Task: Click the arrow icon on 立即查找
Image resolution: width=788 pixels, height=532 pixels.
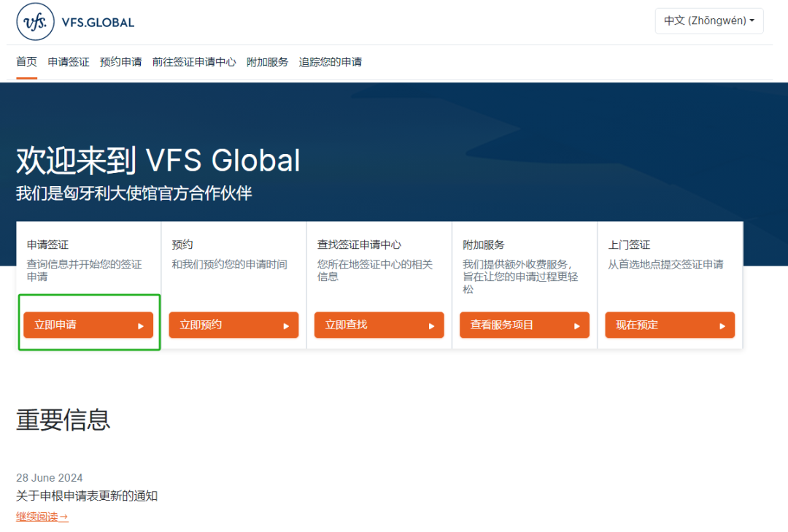Action: [x=431, y=325]
